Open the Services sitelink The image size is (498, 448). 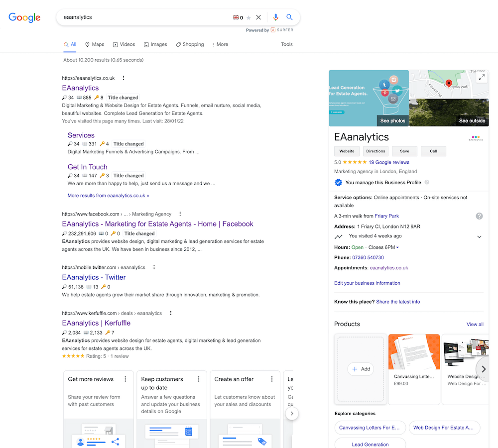pyautogui.click(x=81, y=135)
